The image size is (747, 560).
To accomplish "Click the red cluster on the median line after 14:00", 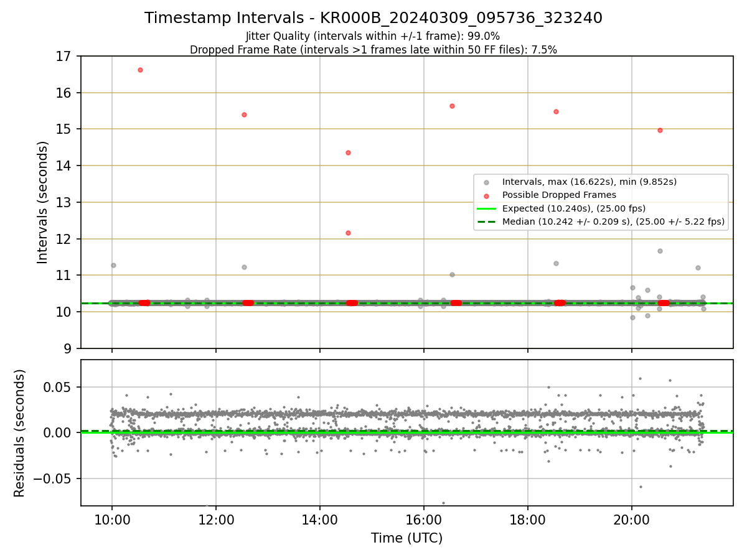I will 352,302.
